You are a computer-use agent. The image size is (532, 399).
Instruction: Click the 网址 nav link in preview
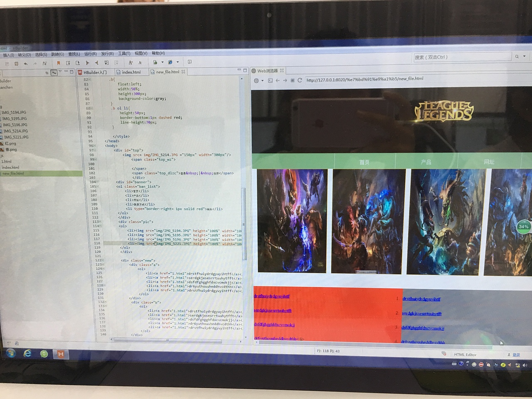pyautogui.click(x=489, y=162)
